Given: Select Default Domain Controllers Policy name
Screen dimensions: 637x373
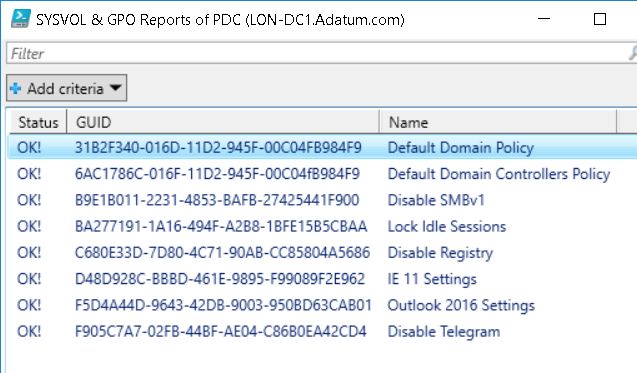Looking at the screenshot, I should click(x=499, y=174).
